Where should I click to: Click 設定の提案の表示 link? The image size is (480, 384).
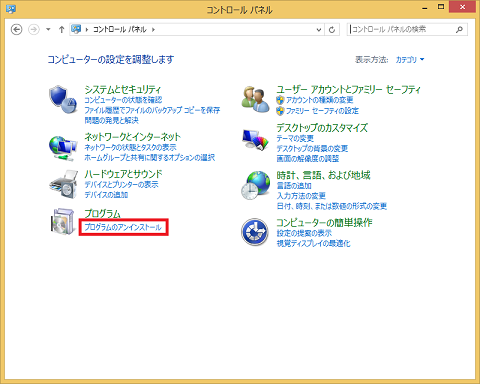click(304, 233)
